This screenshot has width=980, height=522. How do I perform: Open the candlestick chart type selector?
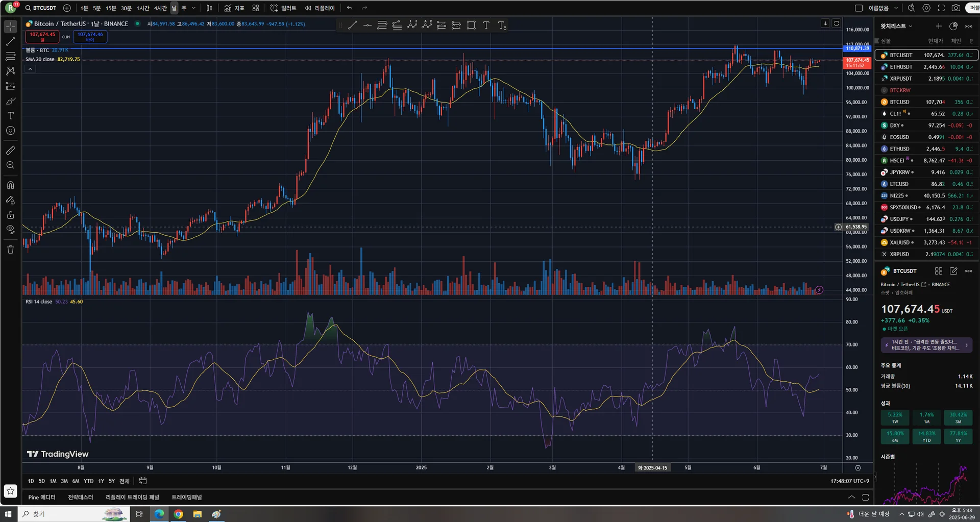tap(209, 8)
